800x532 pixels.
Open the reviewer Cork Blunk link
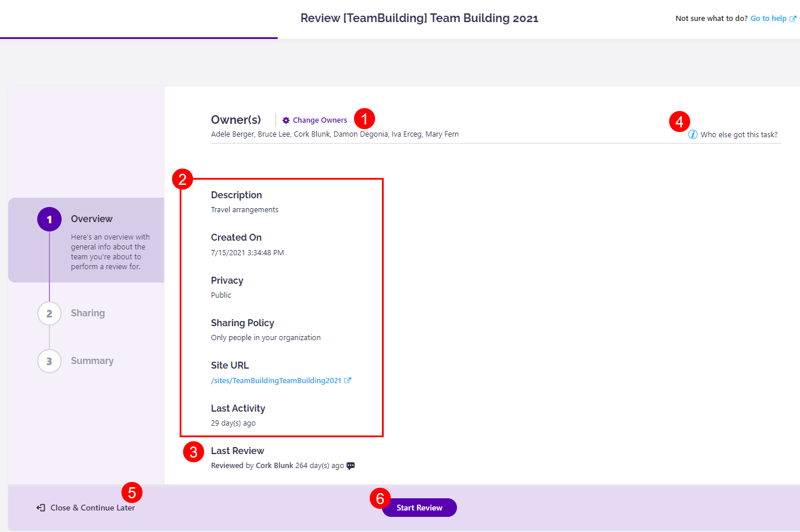click(x=274, y=465)
